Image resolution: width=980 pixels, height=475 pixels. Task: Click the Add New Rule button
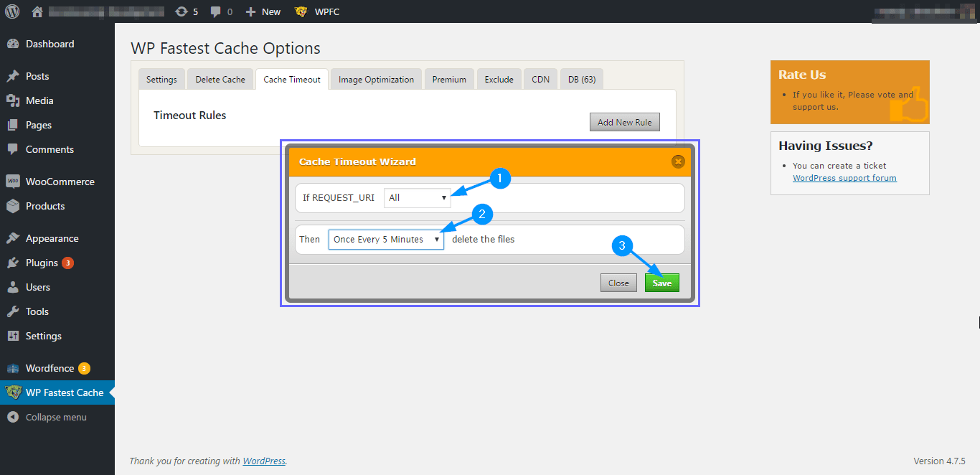point(624,122)
